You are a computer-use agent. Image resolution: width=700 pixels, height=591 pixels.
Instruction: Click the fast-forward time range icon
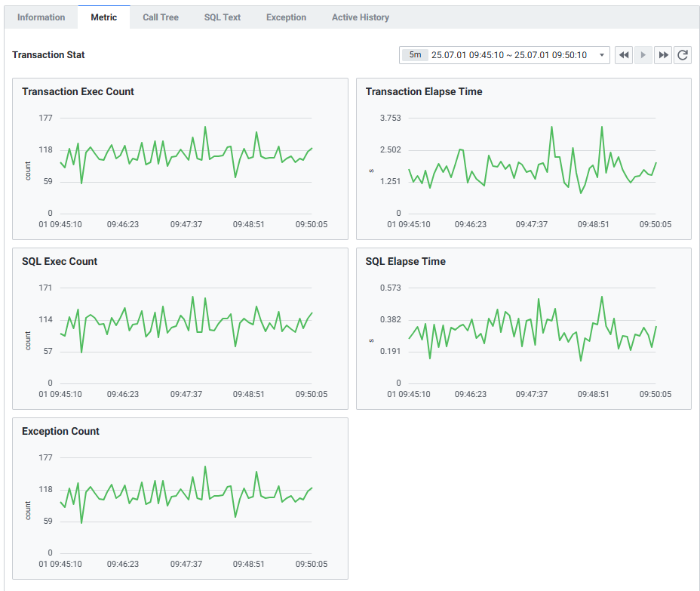click(x=663, y=55)
